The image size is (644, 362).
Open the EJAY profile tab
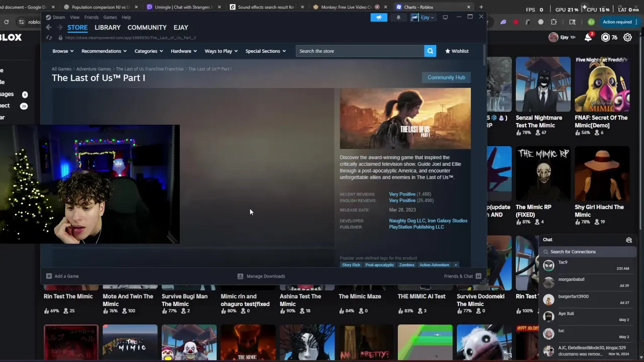tap(181, 28)
